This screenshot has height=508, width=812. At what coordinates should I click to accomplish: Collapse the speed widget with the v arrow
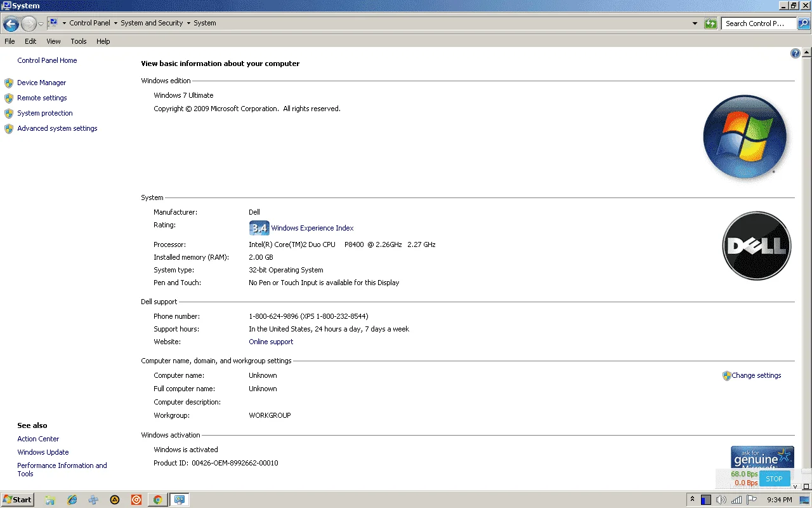796,486
